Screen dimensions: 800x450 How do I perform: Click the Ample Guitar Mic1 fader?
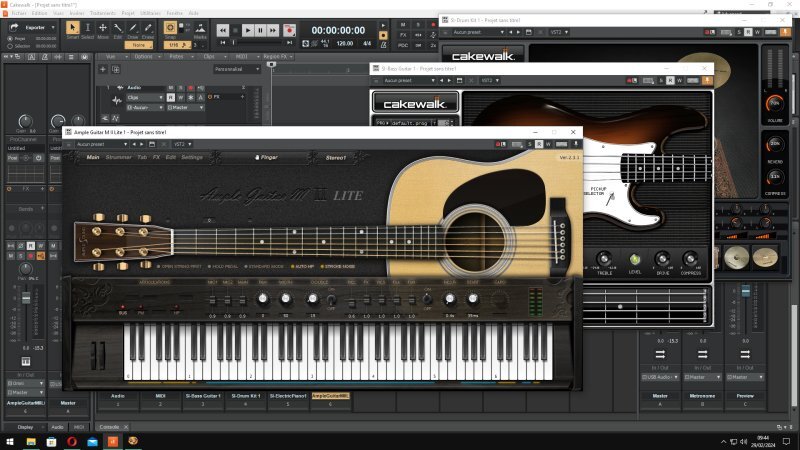(x=212, y=300)
